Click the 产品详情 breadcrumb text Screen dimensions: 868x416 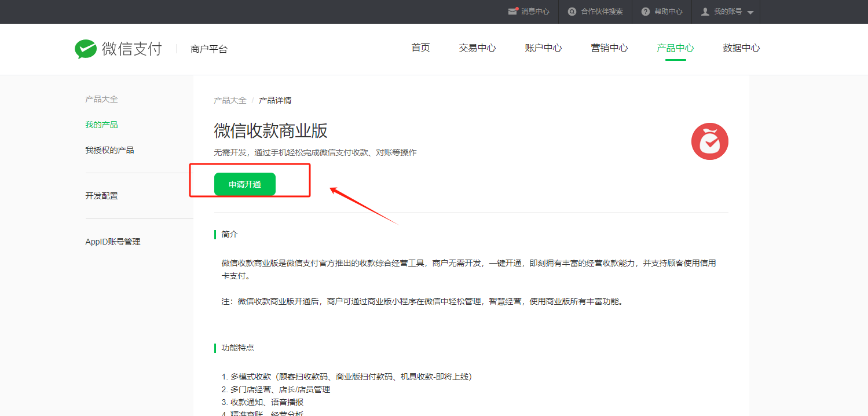click(x=275, y=100)
